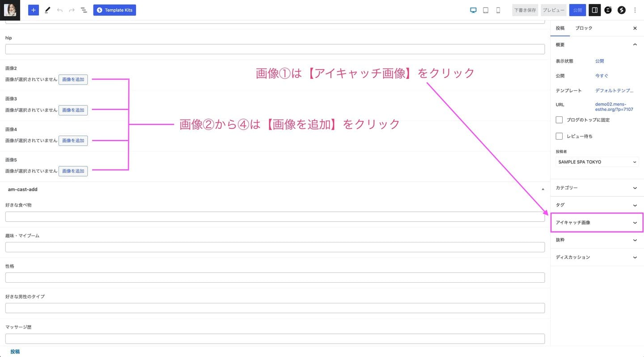
Task: Check the レビュー待ち checkbox
Action: 559,136
